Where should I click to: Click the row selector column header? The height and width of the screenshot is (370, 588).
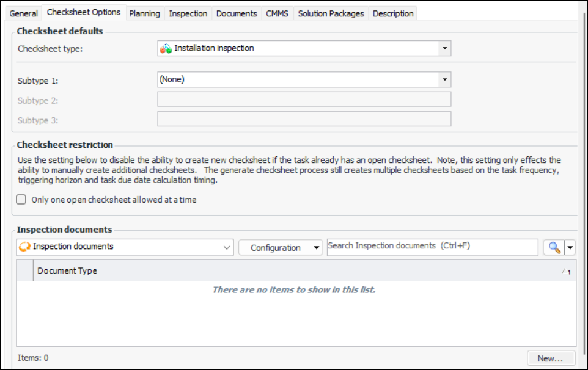tap(25, 270)
